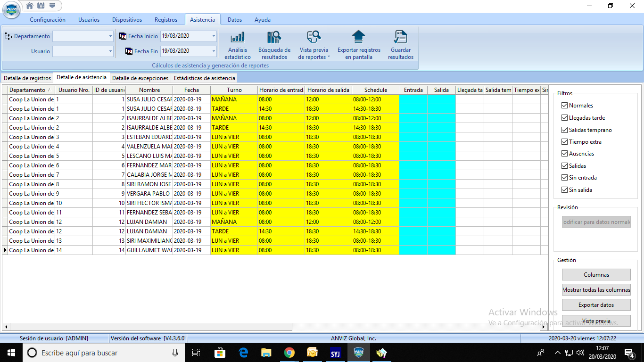This screenshot has width=644, height=362.
Task: Sort by the Nombre column header
Action: [x=149, y=90]
